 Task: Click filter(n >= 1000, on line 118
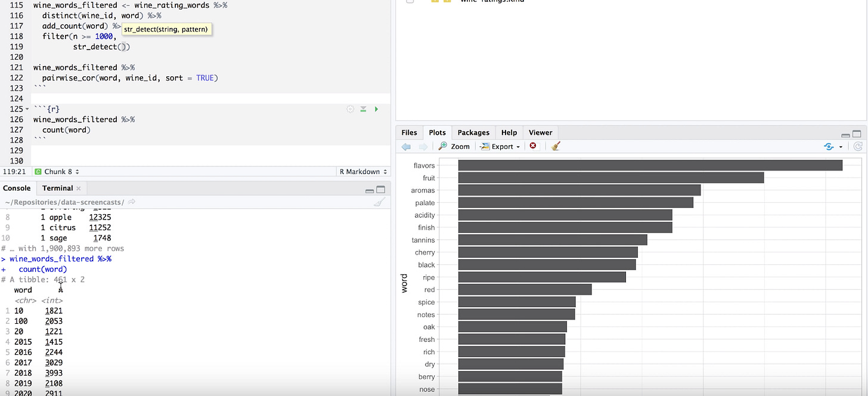79,36
